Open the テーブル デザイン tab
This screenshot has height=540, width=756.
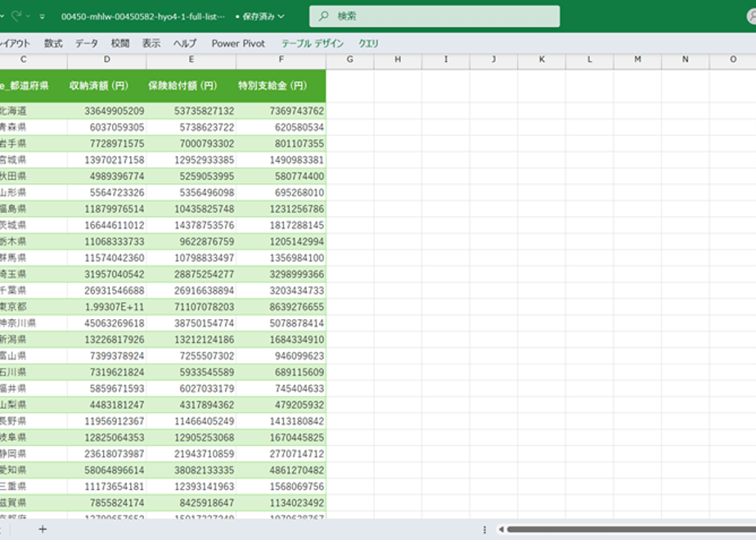313,43
